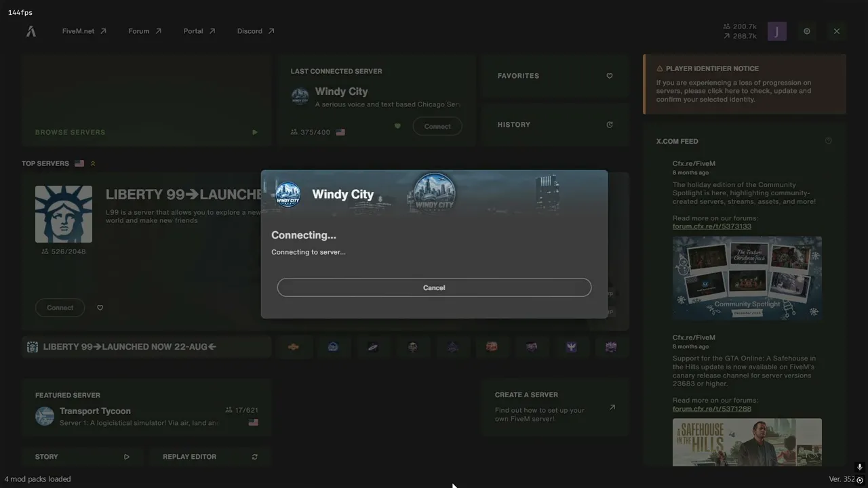This screenshot has height=488, width=868.
Task: Click the Story play icon
Action: click(126, 457)
